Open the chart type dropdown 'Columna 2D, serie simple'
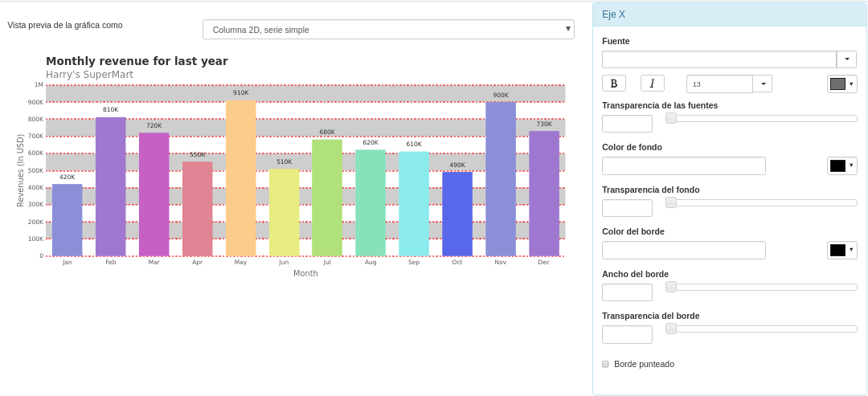This screenshot has width=868, height=396. pyautogui.click(x=388, y=30)
